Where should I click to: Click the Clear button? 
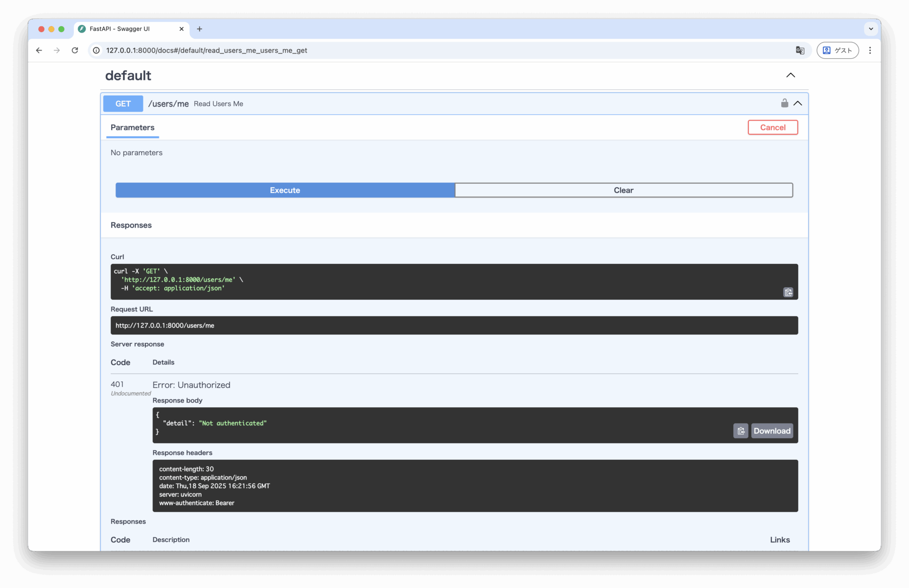coord(623,190)
